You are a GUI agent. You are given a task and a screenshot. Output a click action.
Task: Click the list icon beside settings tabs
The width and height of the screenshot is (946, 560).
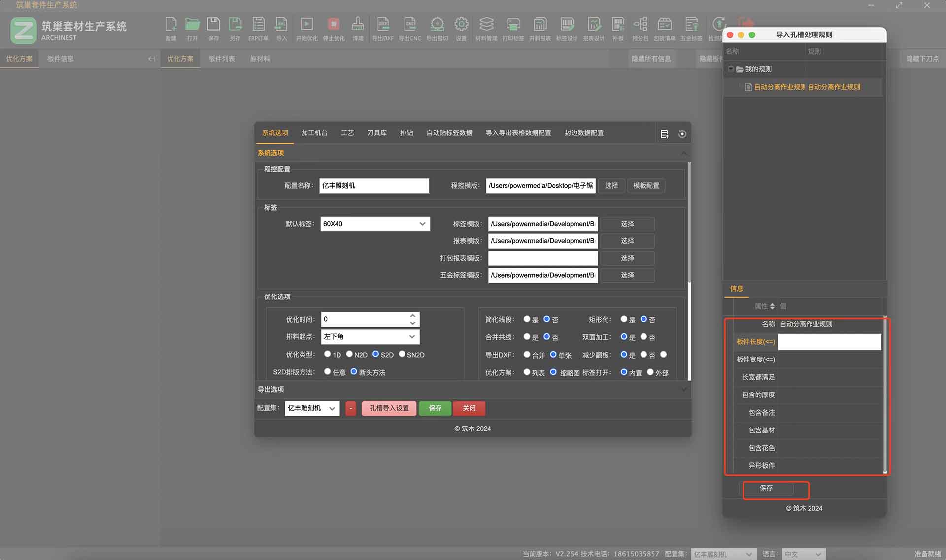point(664,134)
